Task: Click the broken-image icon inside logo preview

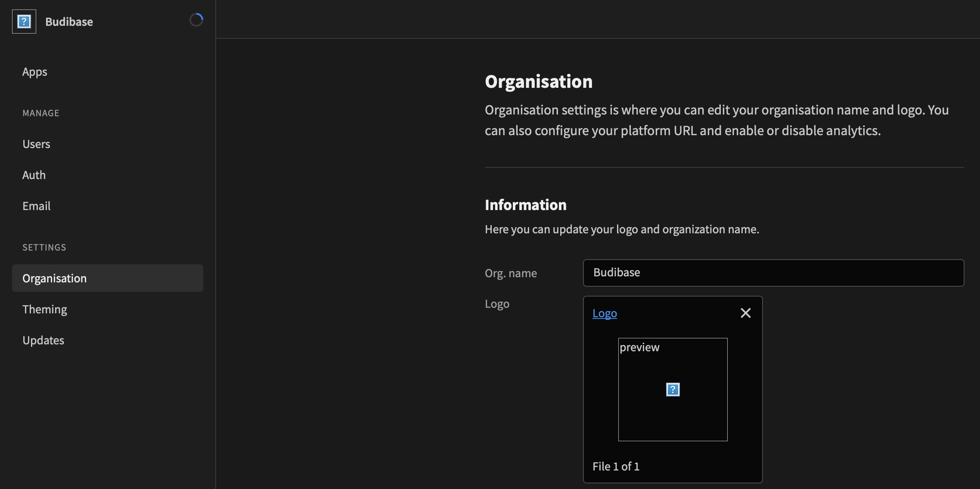Action: click(x=672, y=390)
